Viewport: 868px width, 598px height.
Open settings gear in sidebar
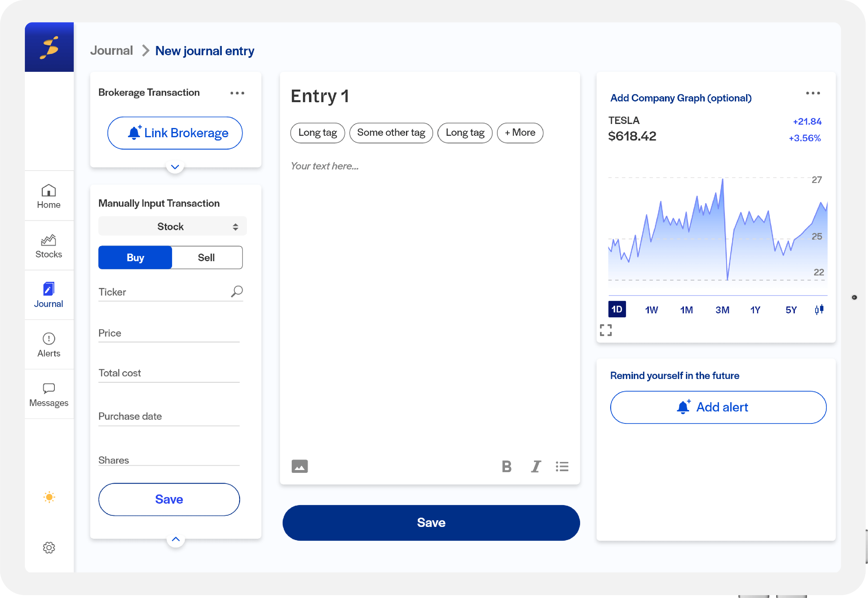coord(49,548)
